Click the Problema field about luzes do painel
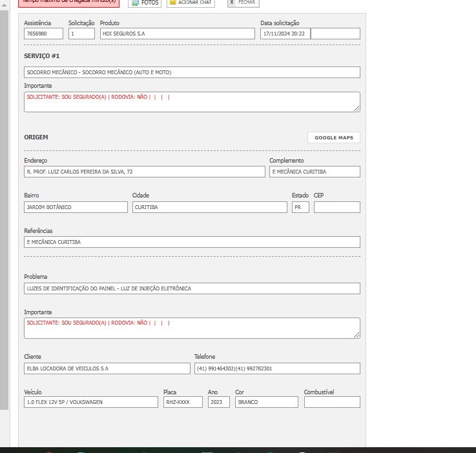The width and height of the screenshot is (476, 453). 192,288
